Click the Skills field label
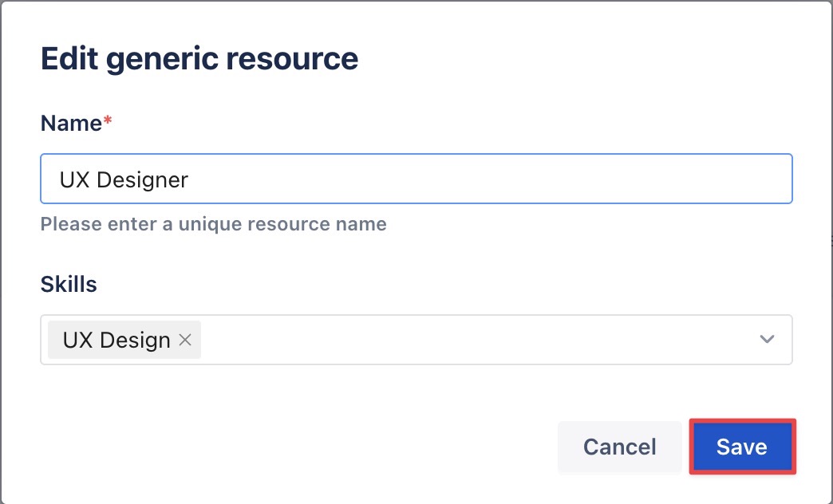 click(x=69, y=285)
